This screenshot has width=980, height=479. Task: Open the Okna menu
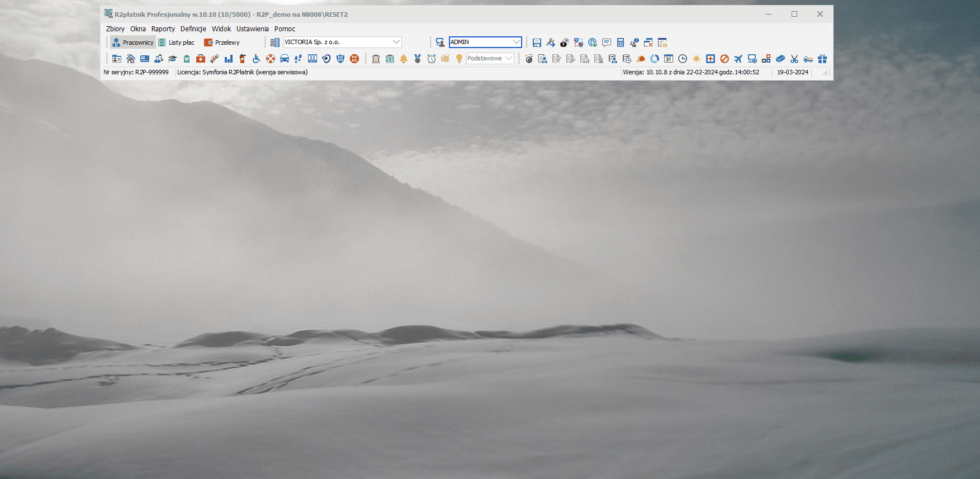pos(138,29)
